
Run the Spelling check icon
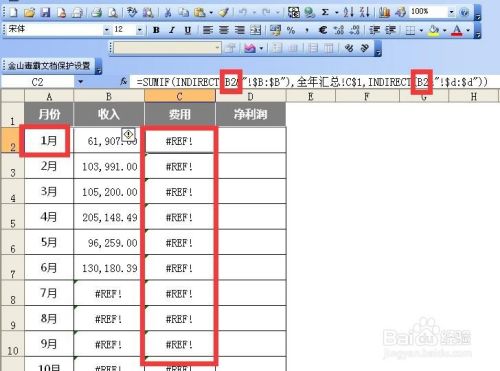tap(132, 13)
